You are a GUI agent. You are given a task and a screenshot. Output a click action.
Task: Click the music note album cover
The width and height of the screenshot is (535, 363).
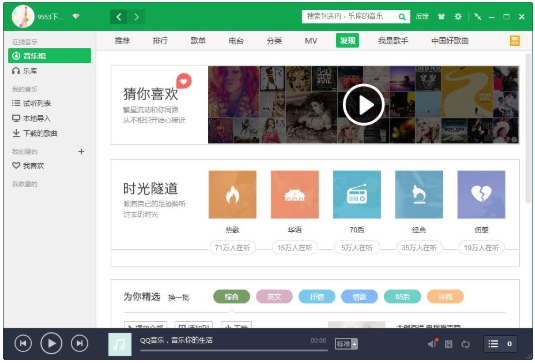pos(120,344)
